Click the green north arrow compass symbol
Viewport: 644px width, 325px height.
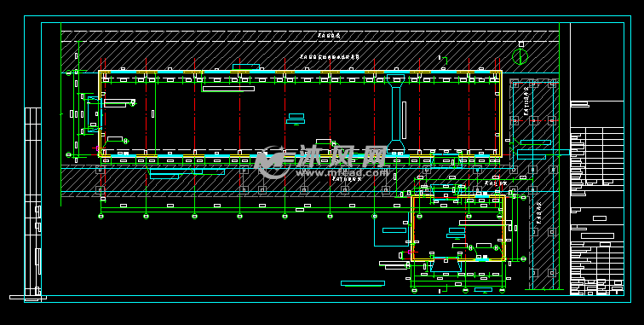click(x=520, y=56)
